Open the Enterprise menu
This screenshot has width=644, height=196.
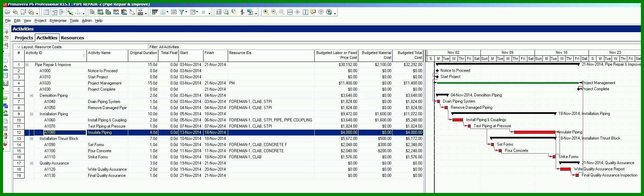click(x=58, y=21)
